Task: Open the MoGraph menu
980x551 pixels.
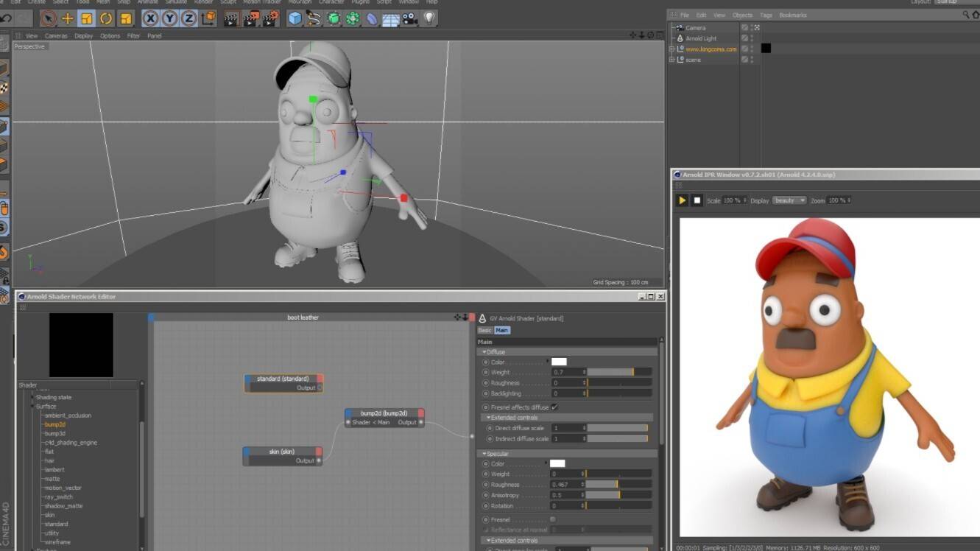Action: click(300, 2)
